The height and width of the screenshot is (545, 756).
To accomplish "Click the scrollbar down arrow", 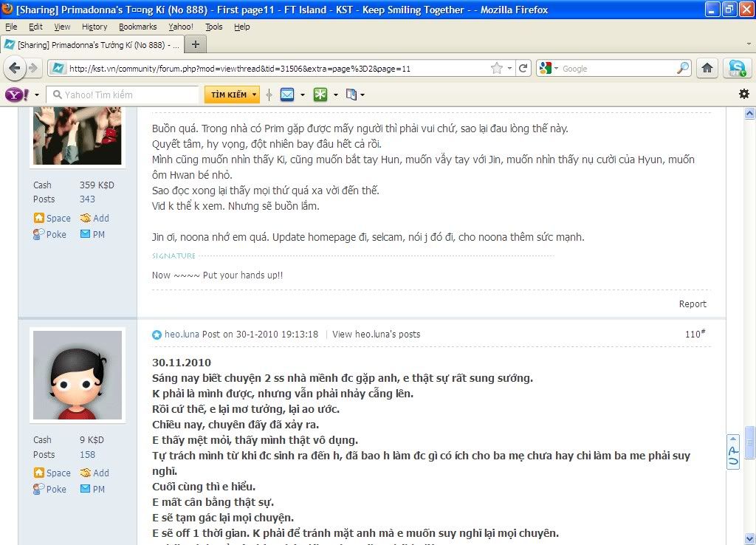I will pos(749,538).
